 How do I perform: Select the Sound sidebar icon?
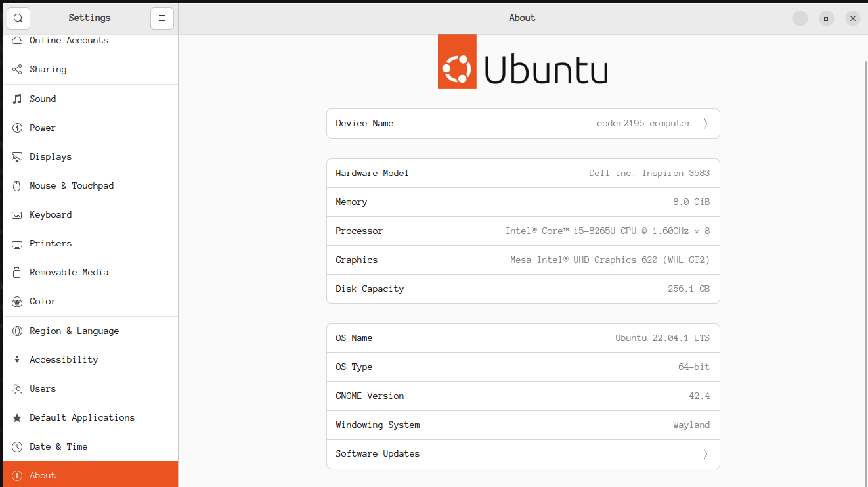coord(16,99)
